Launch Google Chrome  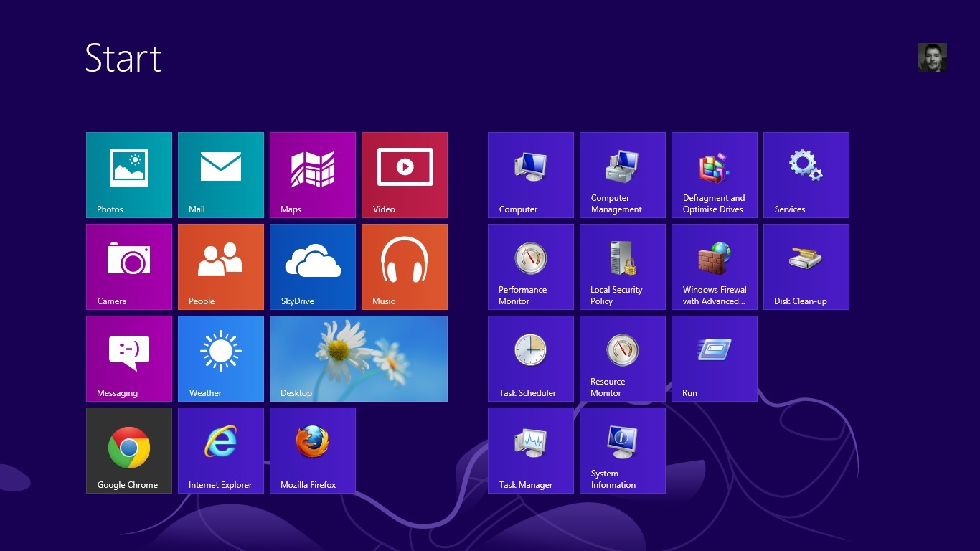pyautogui.click(x=128, y=450)
